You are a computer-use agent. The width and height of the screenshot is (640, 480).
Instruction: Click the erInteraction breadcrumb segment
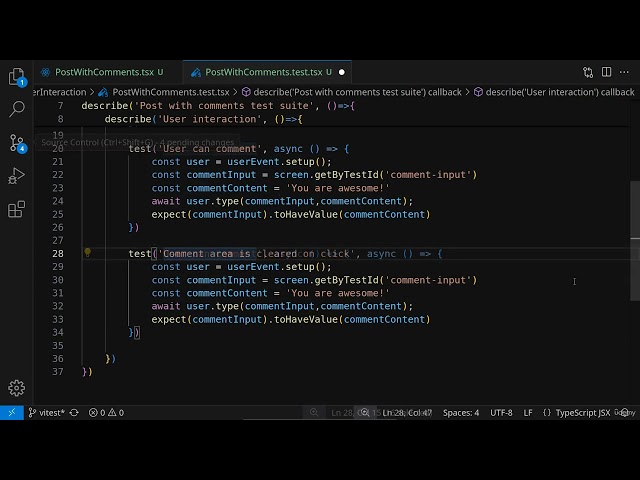coord(60,92)
